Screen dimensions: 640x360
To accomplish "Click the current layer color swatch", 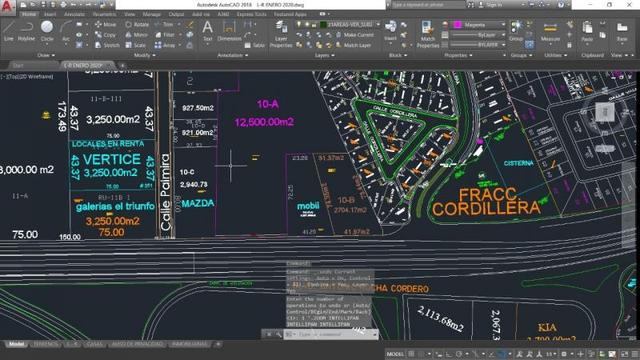I will click(x=323, y=24).
